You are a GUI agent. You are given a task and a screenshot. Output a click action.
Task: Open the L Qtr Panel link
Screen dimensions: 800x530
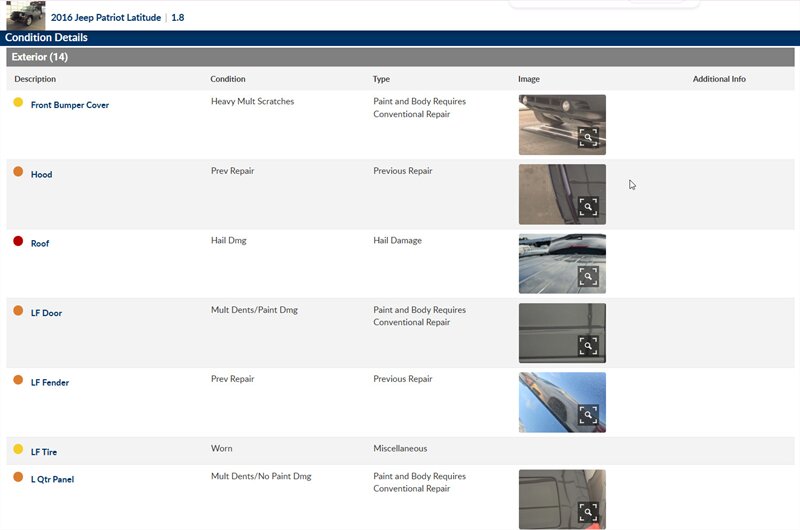coord(53,479)
